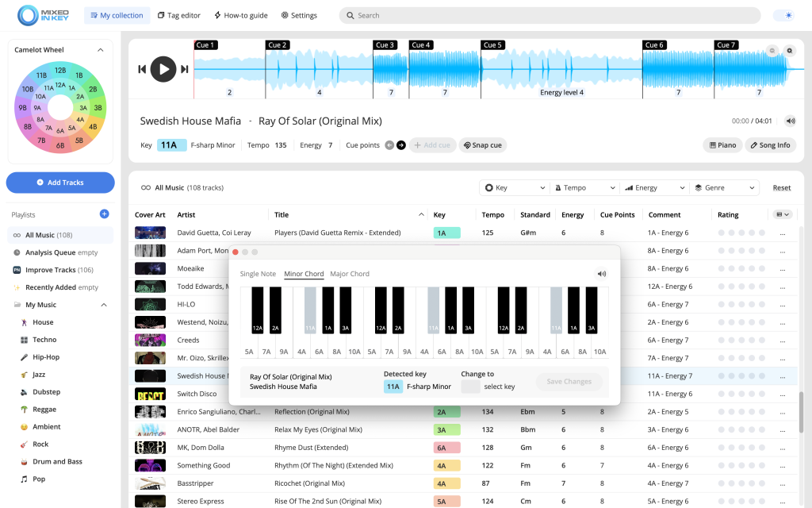Select Single Note mode

pos(258,274)
